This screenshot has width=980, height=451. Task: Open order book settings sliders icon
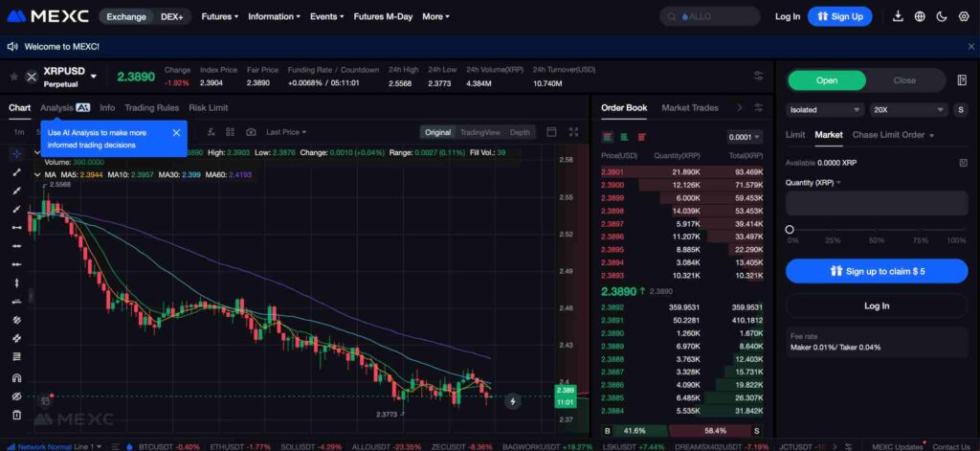(759, 107)
